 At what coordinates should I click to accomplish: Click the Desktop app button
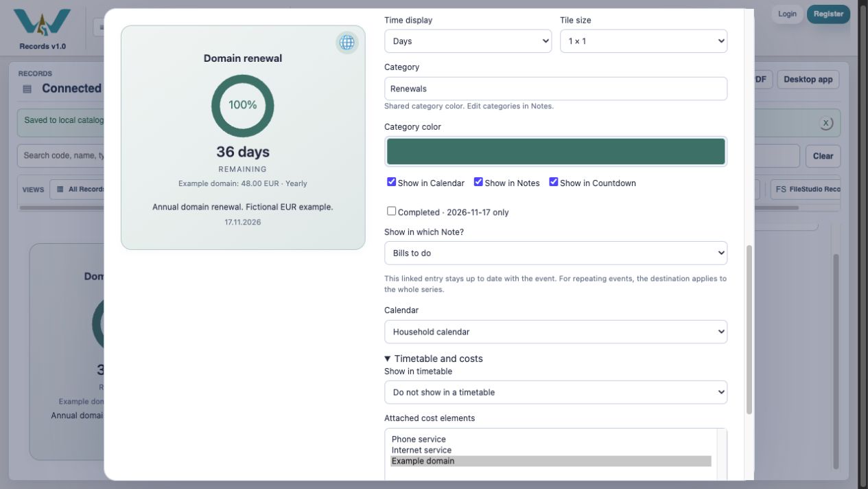point(808,80)
